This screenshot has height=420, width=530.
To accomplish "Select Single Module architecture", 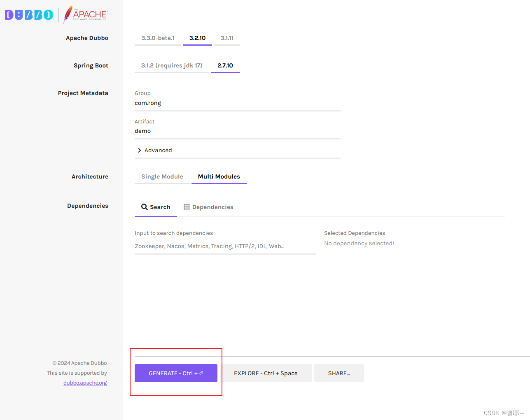I will (162, 176).
